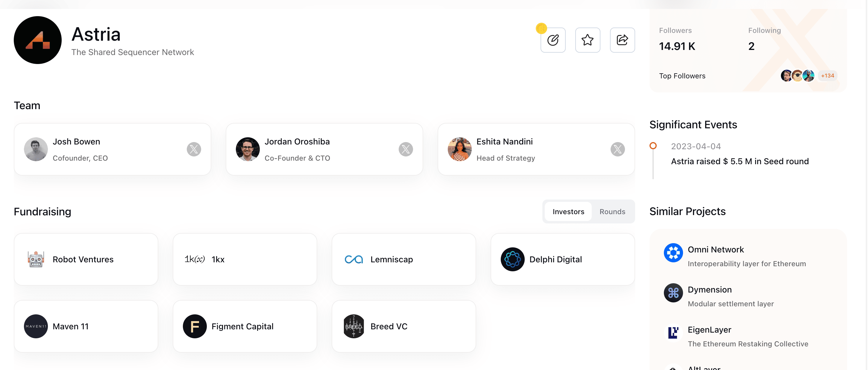Click the Omni Network logo icon
This screenshot has height=370, width=868.
673,252
